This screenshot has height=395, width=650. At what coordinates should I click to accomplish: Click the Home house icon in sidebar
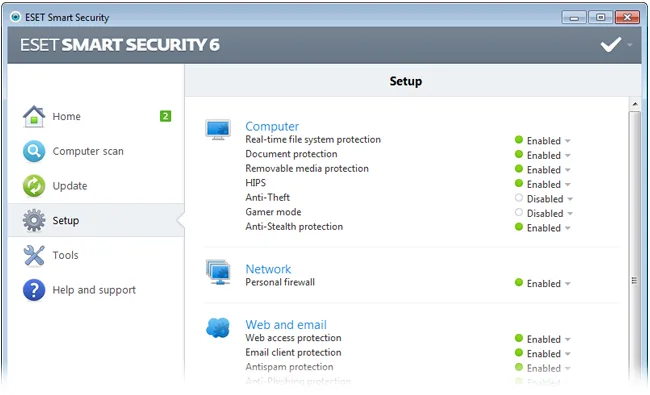click(x=34, y=116)
